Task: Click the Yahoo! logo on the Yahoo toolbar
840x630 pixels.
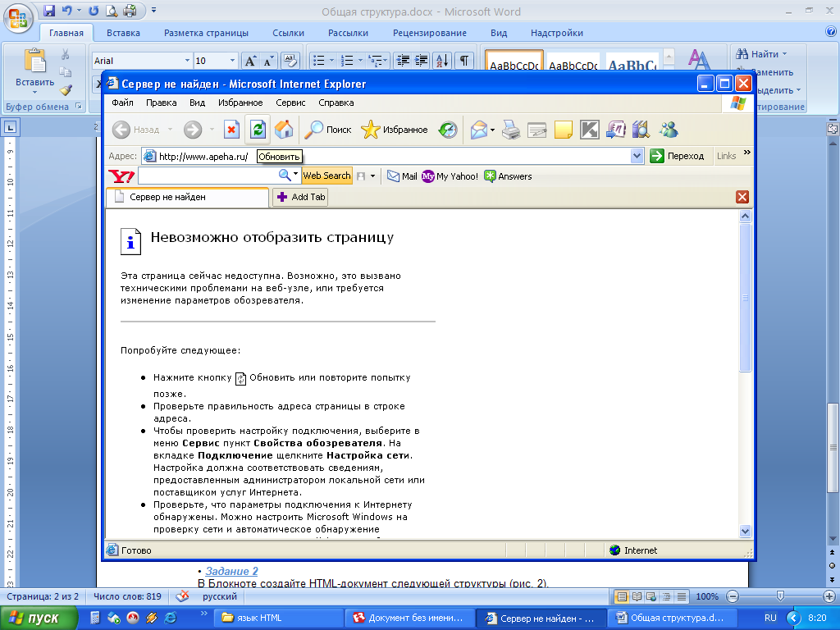Action: coord(121,176)
